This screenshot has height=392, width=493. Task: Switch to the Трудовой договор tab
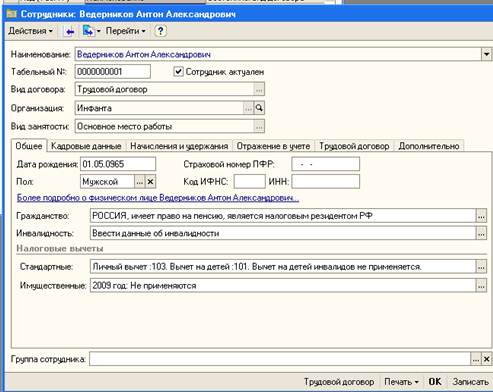click(x=354, y=146)
